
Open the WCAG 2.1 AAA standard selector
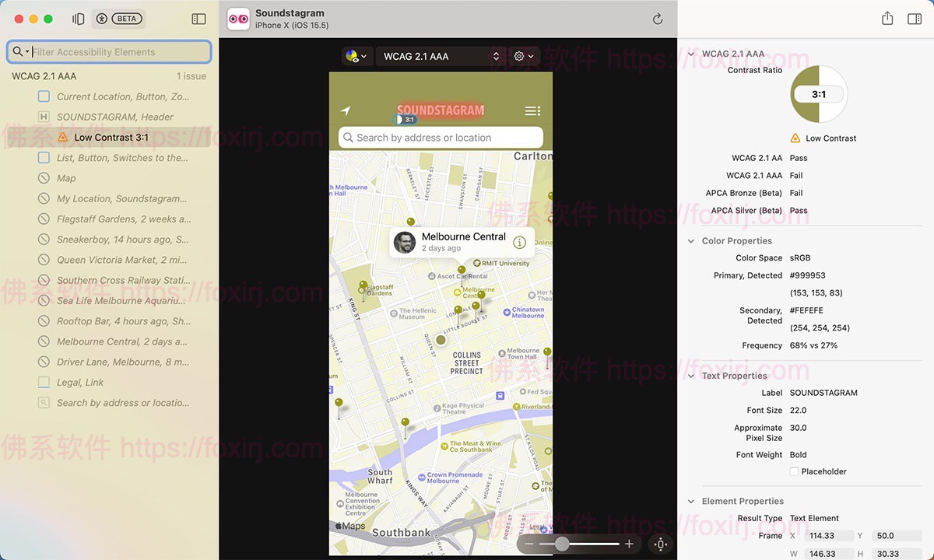pyautogui.click(x=440, y=56)
